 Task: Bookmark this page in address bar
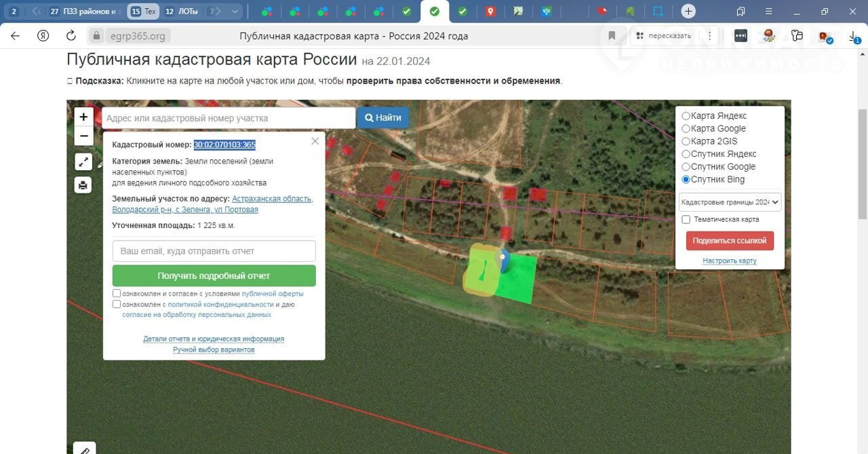[x=612, y=36]
